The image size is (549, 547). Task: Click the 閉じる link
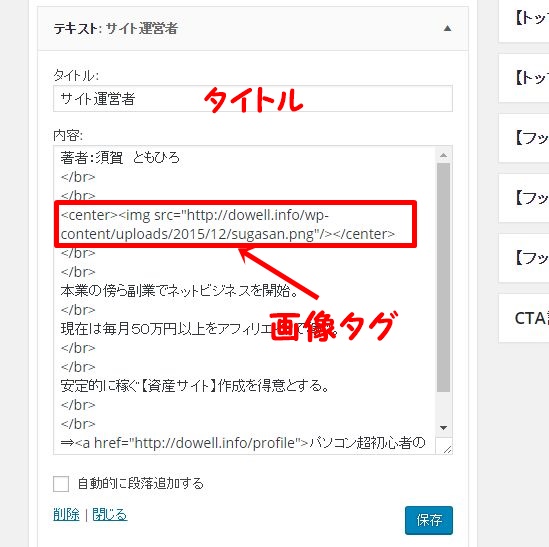tap(110, 514)
